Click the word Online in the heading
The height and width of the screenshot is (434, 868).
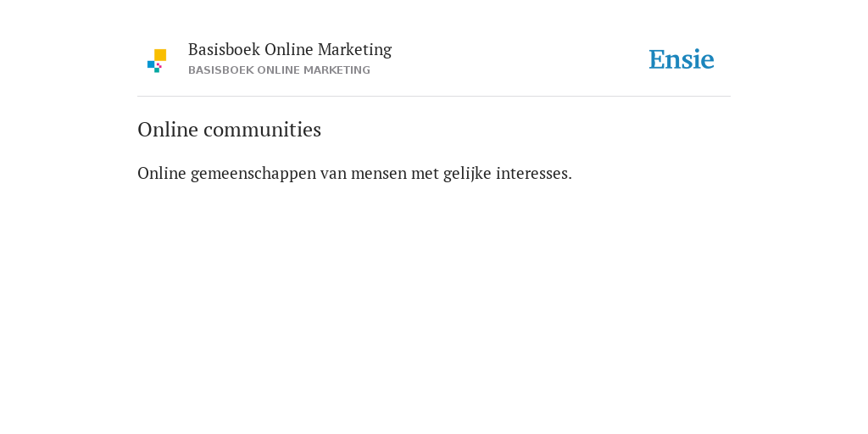tap(168, 130)
